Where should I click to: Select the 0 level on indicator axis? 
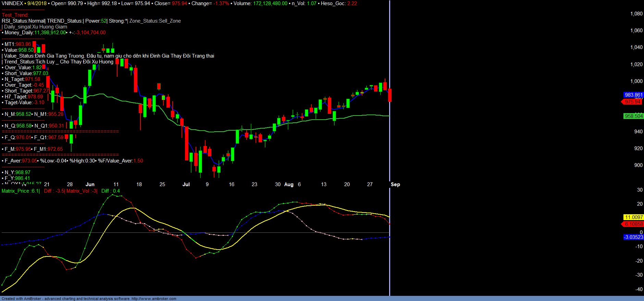pyautogui.click(x=641, y=232)
